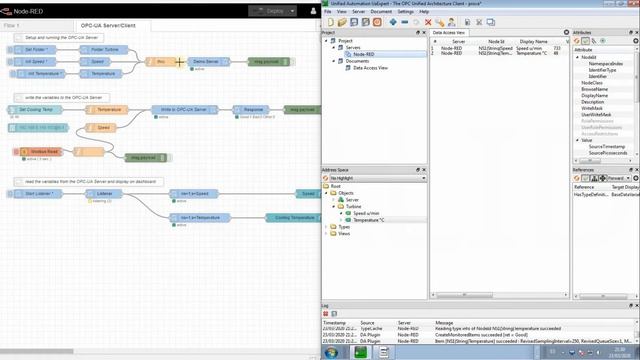Screen dimensions: 640x360
Task: Click the Windows Start button
Action: [331, 352]
